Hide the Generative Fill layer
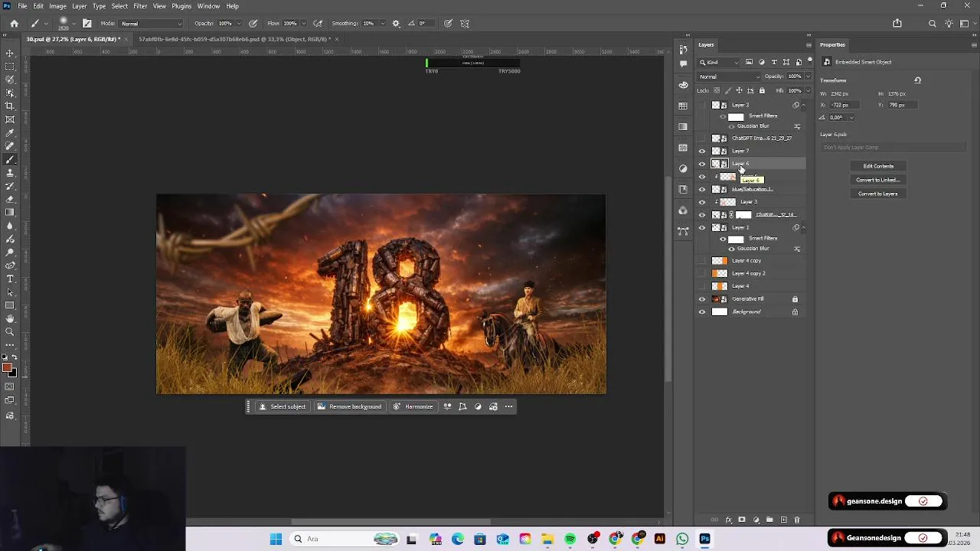Viewport: 980px width, 551px height. click(702, 299)
